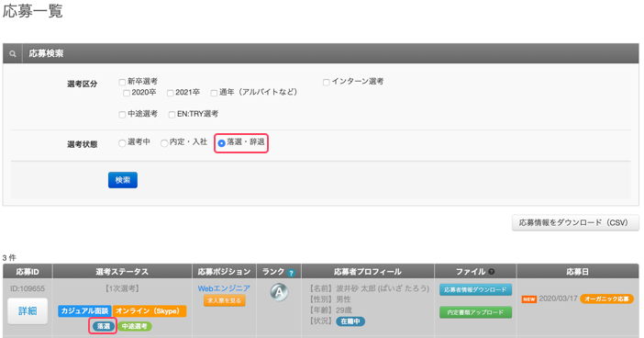Image resolution: width=644 pixels, height=338 pixels.
Task: Click the オンライン（Skype） tag
Action: pyautogui.click(x=150, y=311)
